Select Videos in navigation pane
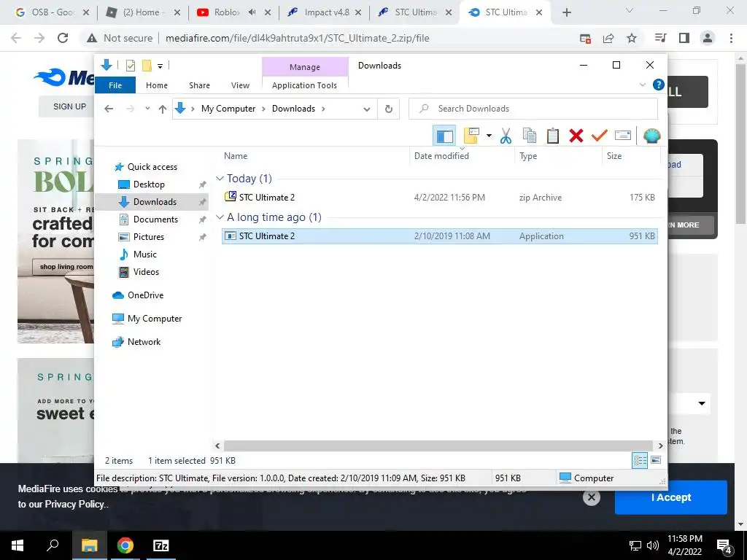This screenshot has width=747, height=560. 146,272
